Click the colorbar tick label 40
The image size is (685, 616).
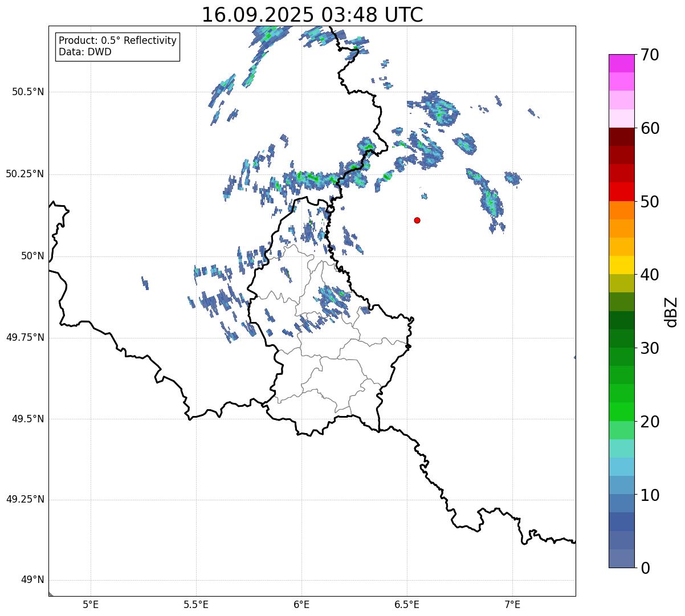click(x=650, y=275)
